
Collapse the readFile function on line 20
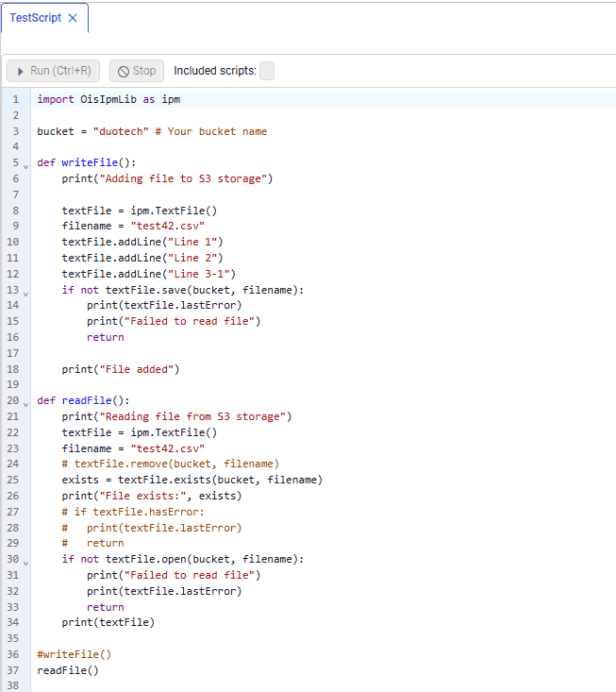[x=25, y=404]
